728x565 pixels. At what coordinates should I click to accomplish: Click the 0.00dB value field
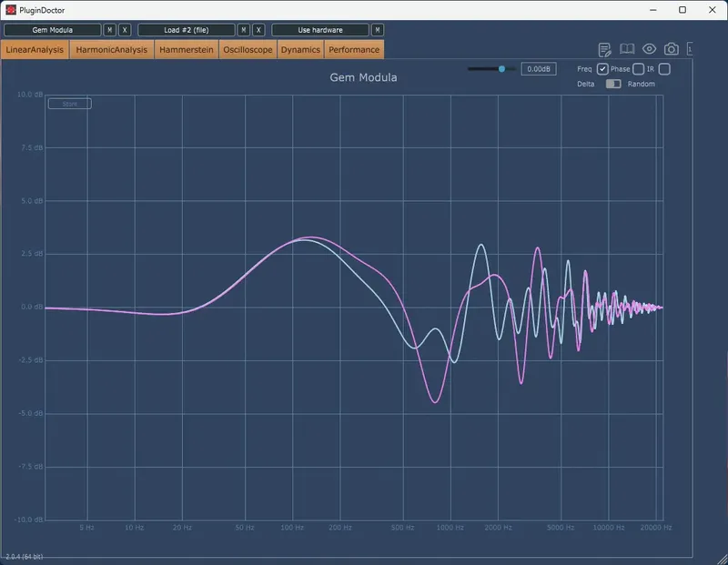(x=537, y=67)
